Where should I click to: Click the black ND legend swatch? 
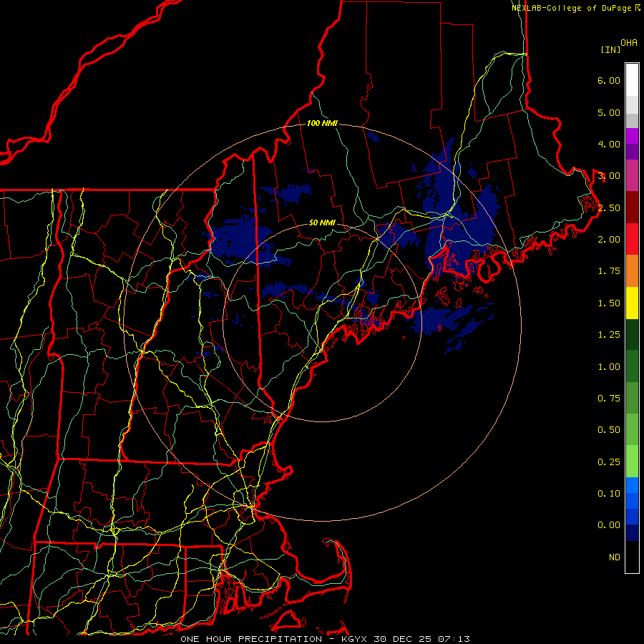click(632, 557)
